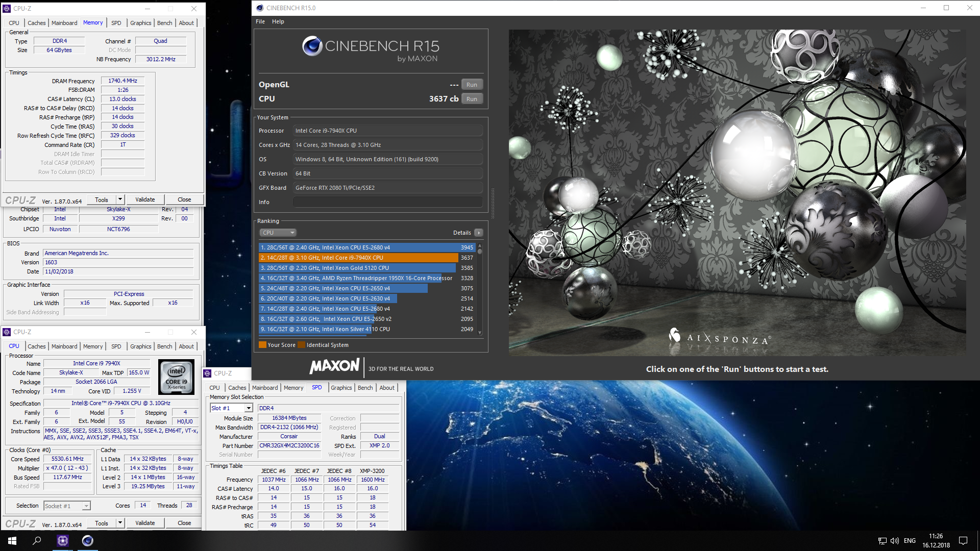Switch to Mainboard tab in top CPU-Z window
Screen dimensions: 980x551
click(64, 23)
